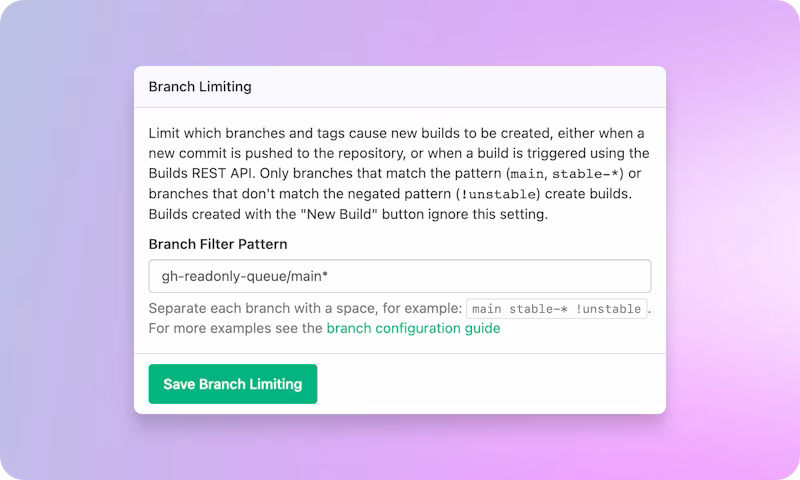
Task: Select the "main stable-* !unstable" example code
Action: pos(557,309)
